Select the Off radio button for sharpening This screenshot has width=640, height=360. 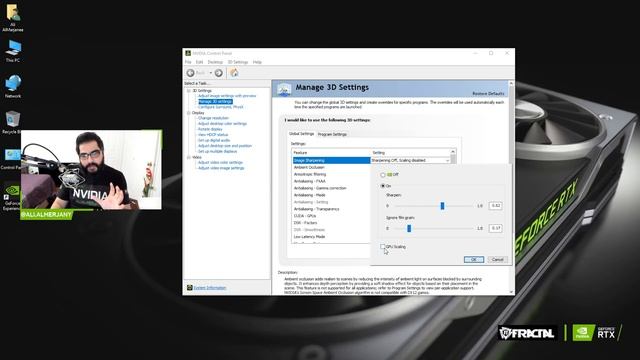(x=383, y=175)
